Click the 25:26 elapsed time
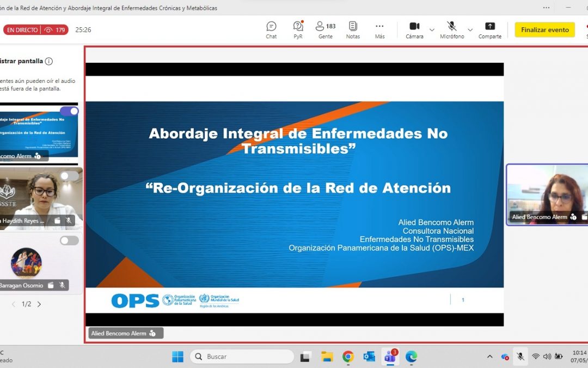This screenshot has width=588, height=368. point(83,29)
